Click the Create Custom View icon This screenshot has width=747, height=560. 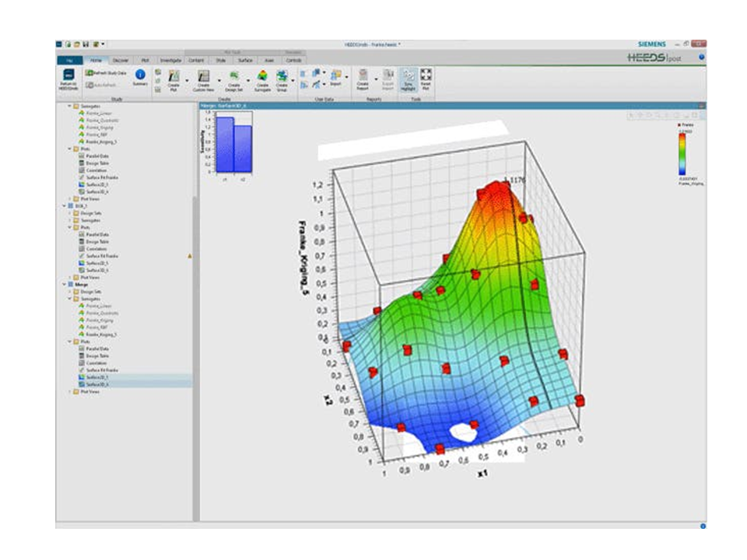203,75
